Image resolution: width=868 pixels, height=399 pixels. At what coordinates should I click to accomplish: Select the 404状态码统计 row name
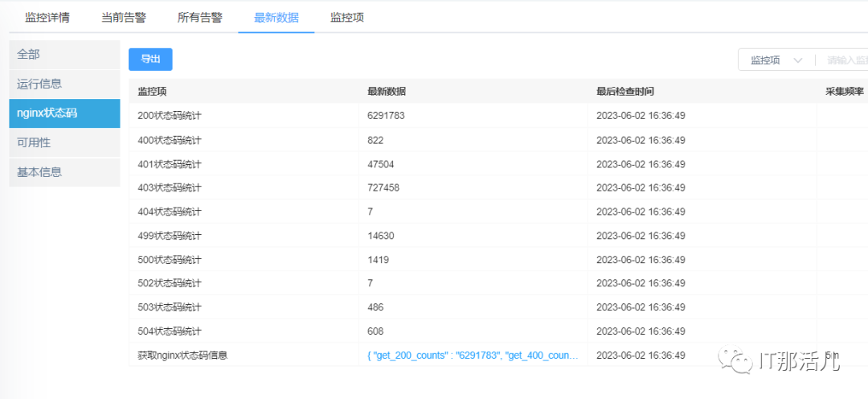pos(170,212)
